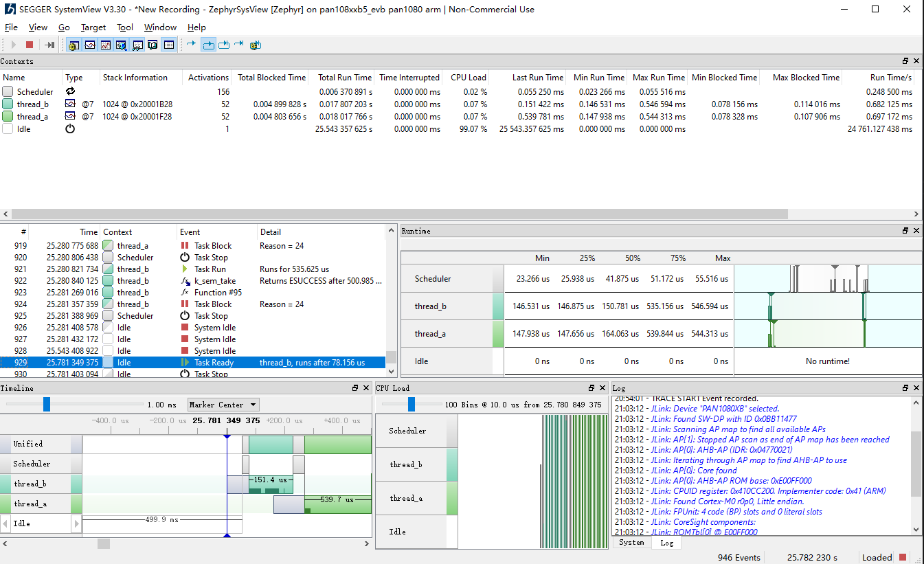The height and width of the screenshot is (564, 924).
Task: Click the thread_b type icon in Contexts table
Action: pos(70,104)
